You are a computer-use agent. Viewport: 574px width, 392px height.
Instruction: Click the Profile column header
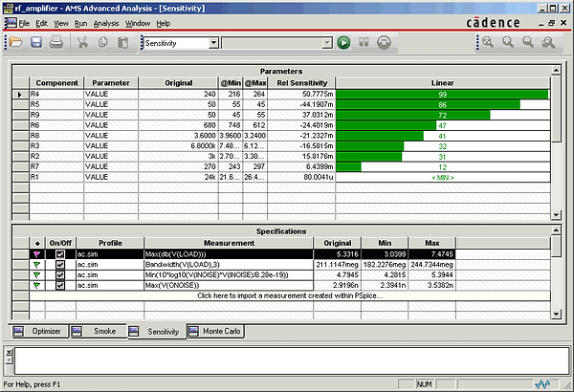pyautogui.click(x=110, y=243)
